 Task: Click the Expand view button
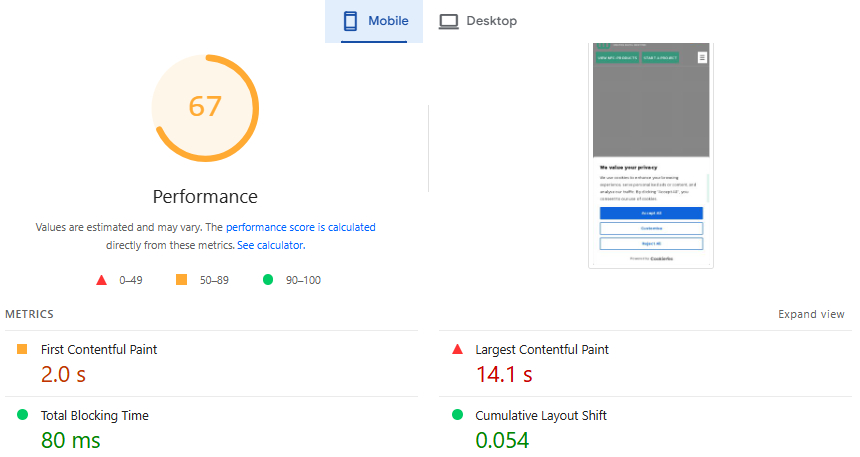point(811,314)
